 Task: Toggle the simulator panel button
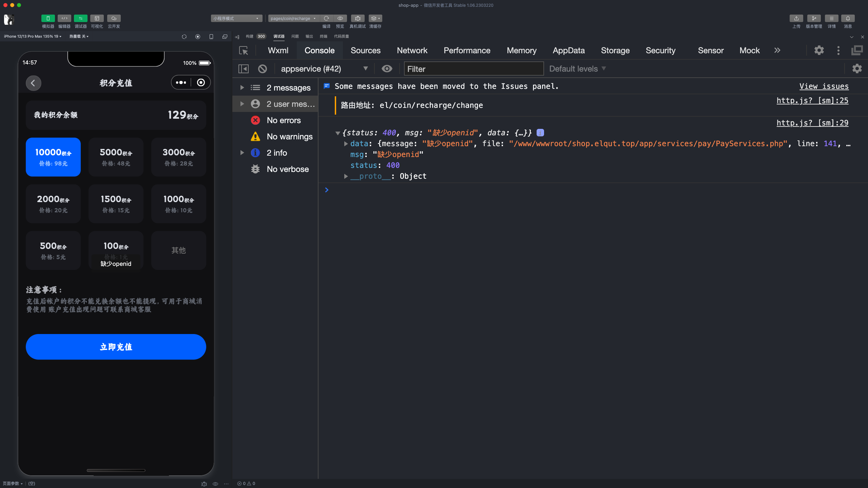point(48,18)
